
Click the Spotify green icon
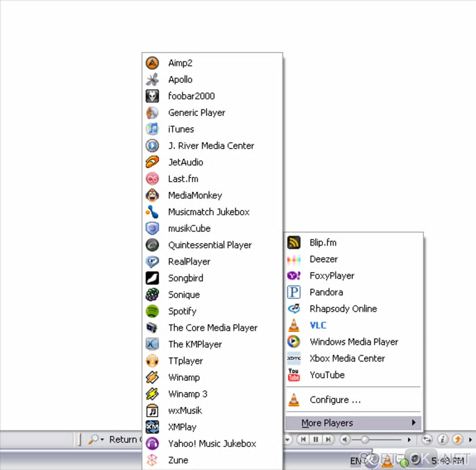152,311
